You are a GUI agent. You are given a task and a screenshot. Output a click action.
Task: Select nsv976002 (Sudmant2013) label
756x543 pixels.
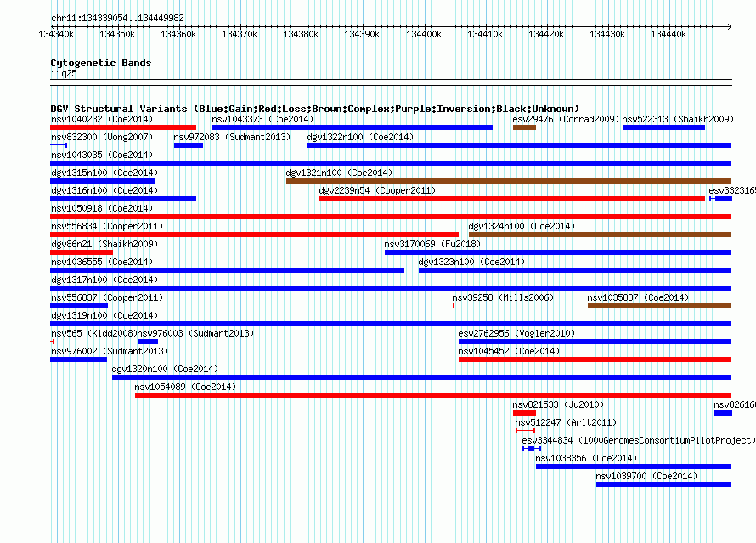pos(110,351)
